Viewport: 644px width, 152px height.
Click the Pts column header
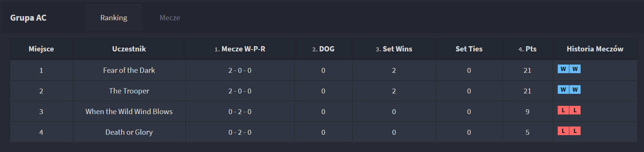coord(527,49)
